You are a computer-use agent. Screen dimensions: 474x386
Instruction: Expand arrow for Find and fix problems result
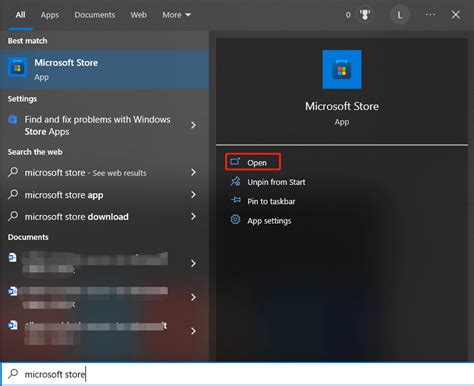click(193, 125)
